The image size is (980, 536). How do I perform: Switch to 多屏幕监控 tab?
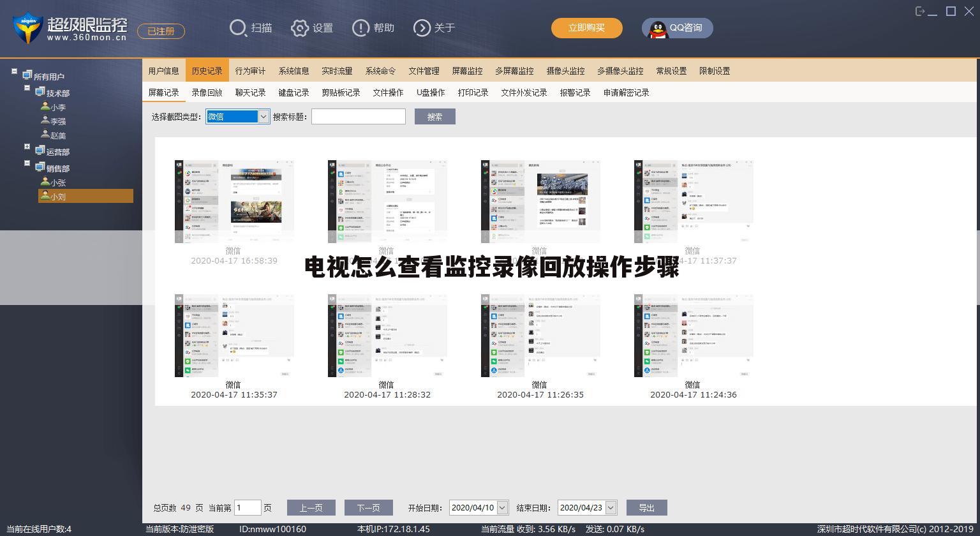click(515, 71)
